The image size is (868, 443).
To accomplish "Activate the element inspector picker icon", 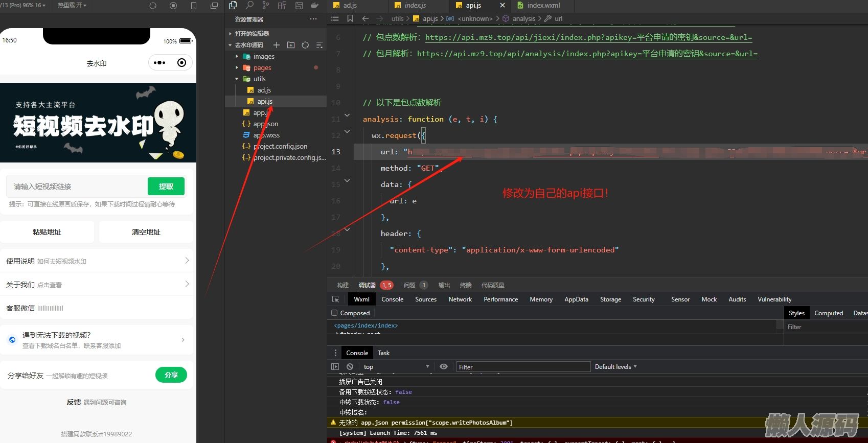I will click(336, 299).
